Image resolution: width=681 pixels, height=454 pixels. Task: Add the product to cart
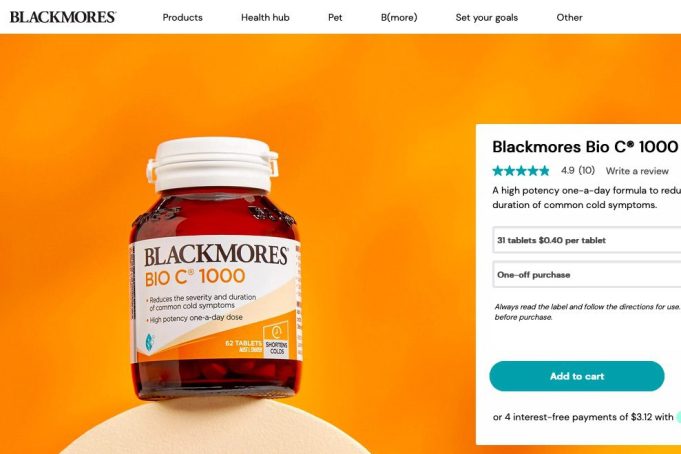tap(577, 376)
